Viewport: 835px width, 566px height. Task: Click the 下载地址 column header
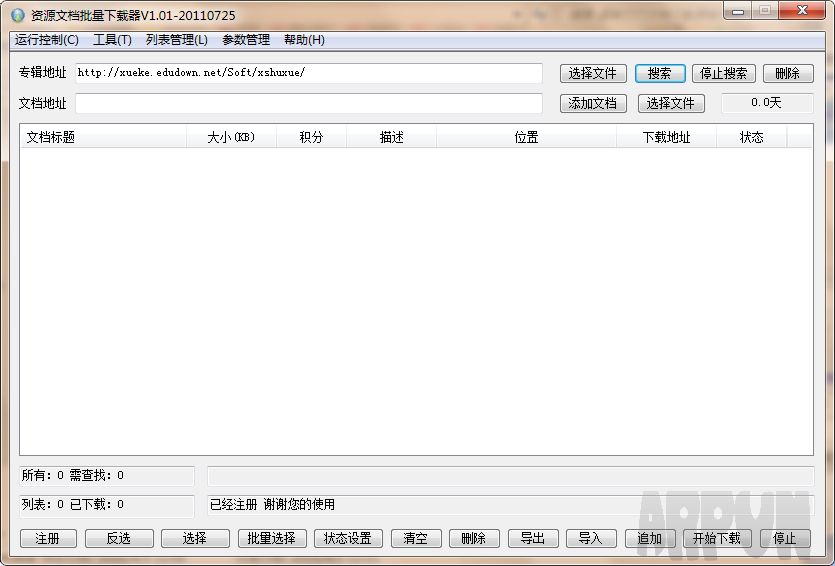[666, 137]
